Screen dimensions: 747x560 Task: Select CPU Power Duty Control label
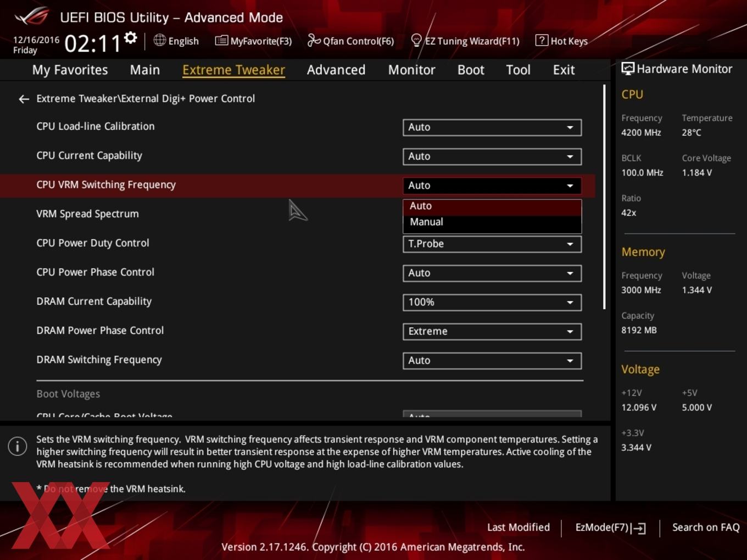click(93, 243)
